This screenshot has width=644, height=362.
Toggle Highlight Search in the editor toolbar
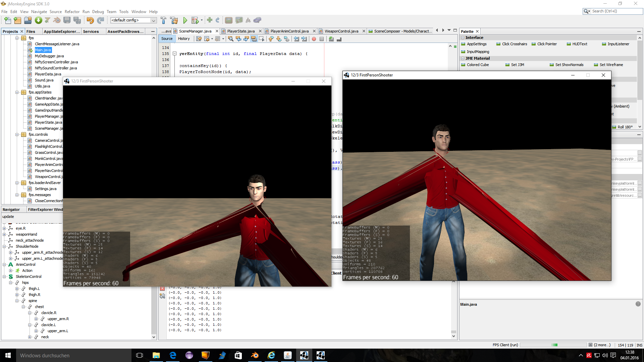(x=254, y=39)
